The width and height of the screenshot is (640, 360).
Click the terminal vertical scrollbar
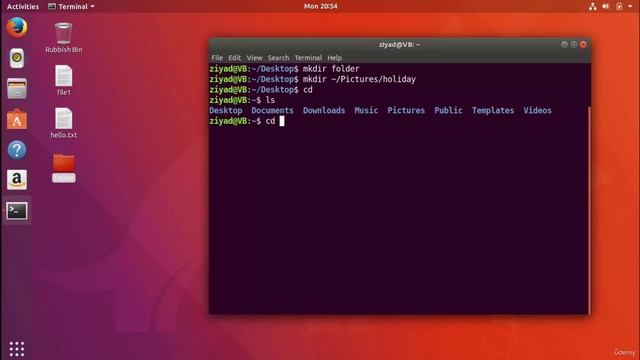(x=589, y=210)
